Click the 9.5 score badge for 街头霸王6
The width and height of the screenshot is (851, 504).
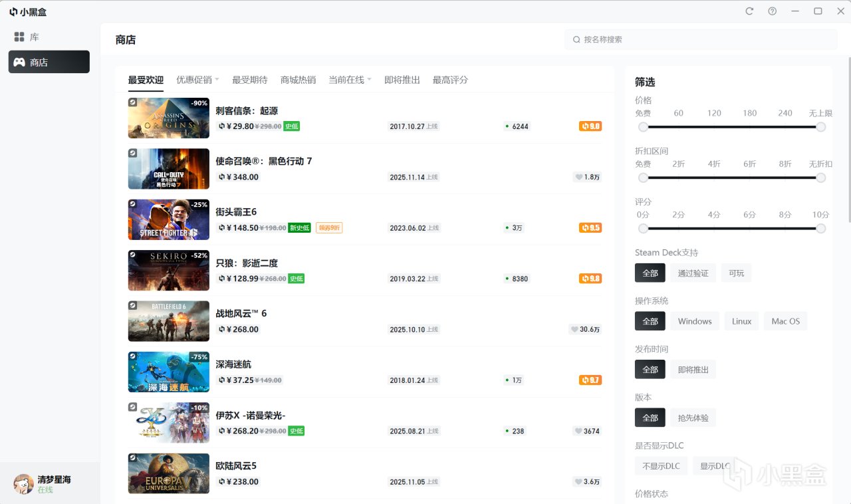590,227
